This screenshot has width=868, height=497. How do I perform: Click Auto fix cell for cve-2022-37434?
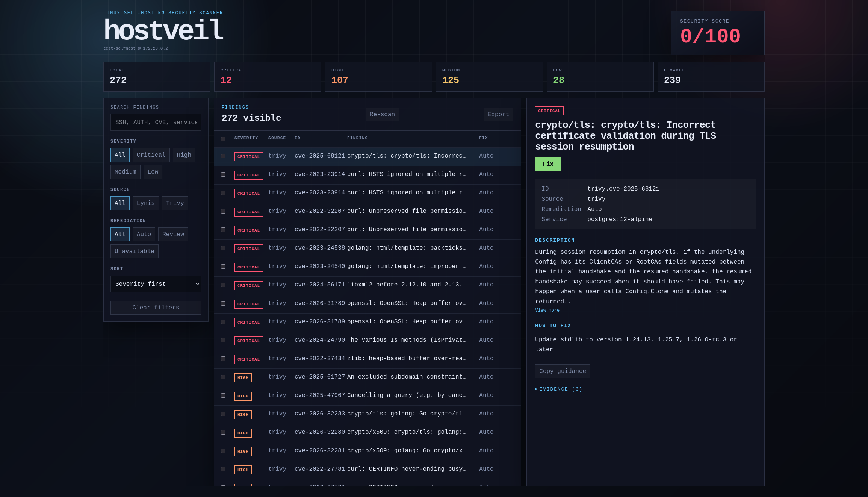486,358
